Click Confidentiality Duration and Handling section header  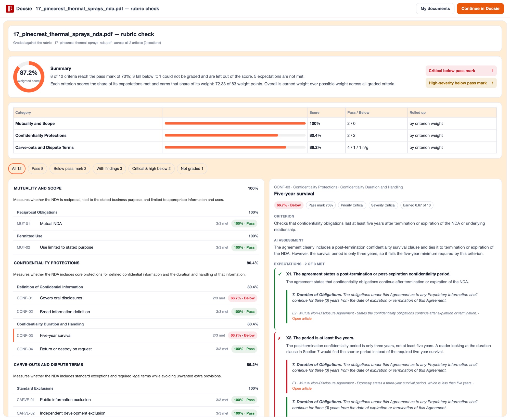[x=136, y=324]
